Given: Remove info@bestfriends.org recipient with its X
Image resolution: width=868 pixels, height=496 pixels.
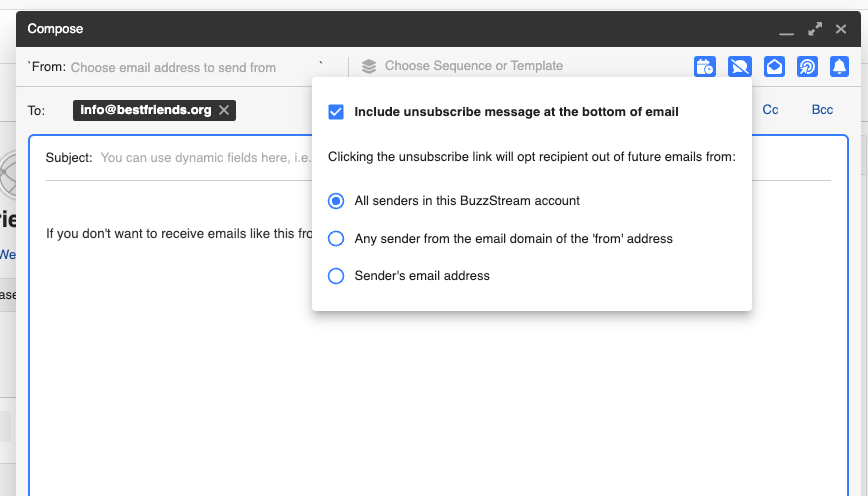Looking at the screenshot, I should coord(224,110).
